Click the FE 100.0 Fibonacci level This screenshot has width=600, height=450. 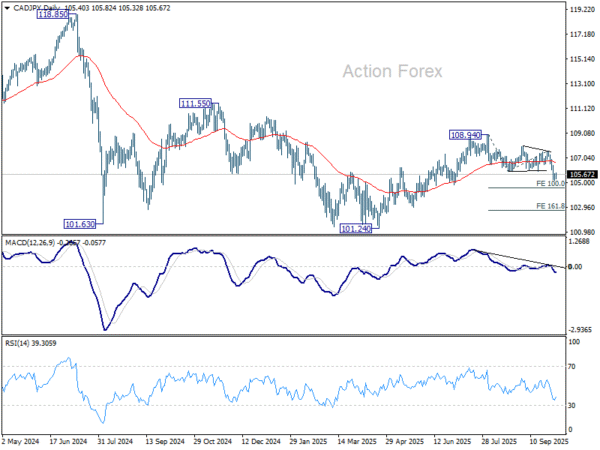click(551, 184)
